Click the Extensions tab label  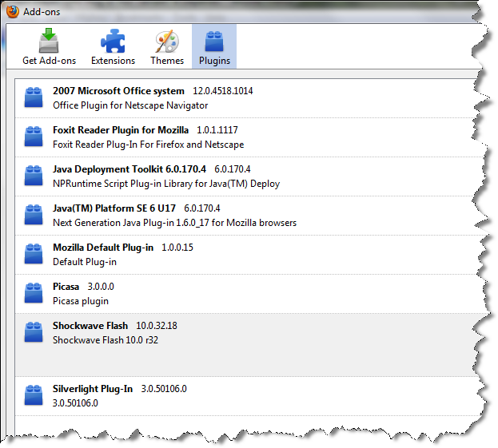click(113, 61)
